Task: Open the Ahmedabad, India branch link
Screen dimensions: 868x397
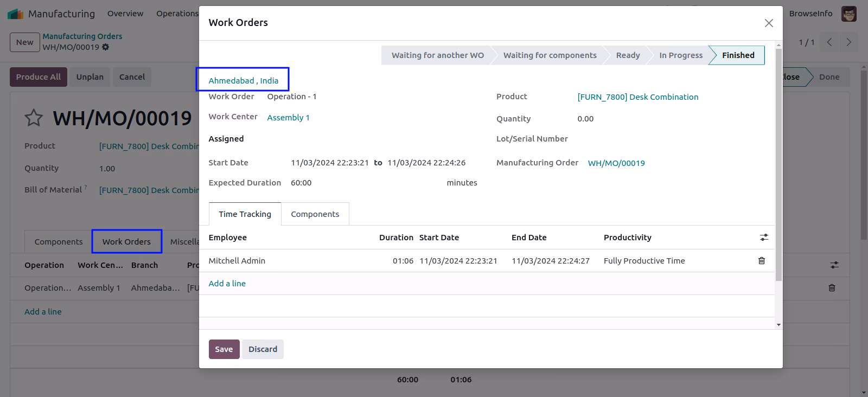Action: coord(244,81)
